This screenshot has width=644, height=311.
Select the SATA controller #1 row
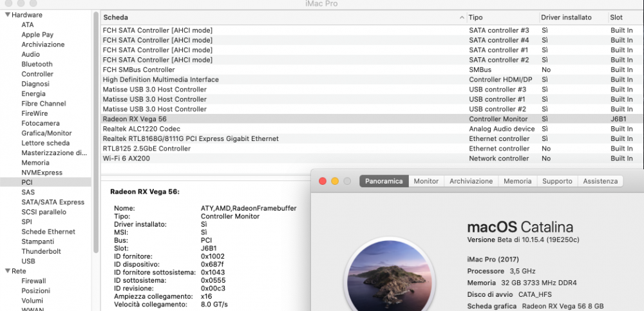[x=372, y=50]
